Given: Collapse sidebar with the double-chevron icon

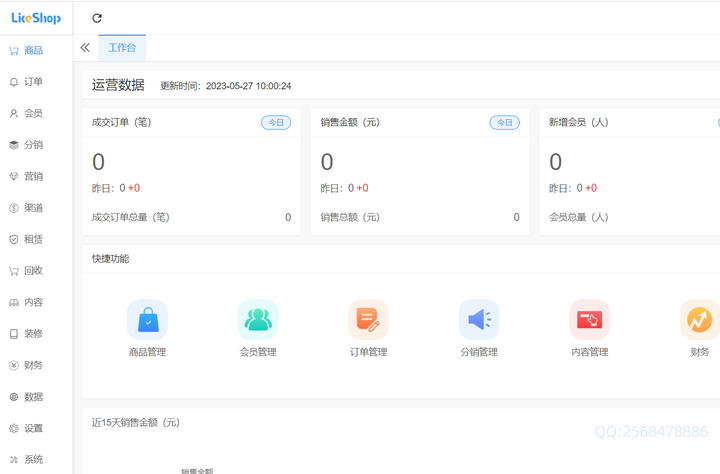Looking at the screenshot, I should coord(85,47).
